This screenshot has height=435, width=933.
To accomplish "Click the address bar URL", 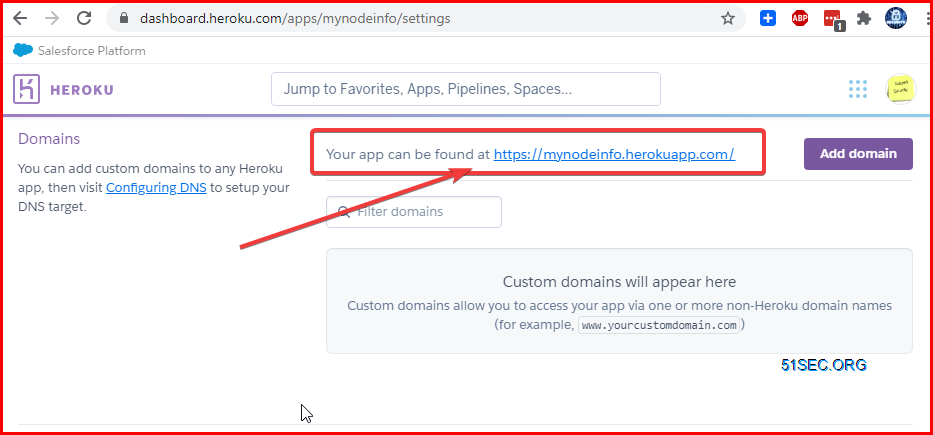I will [x=295, y=18].
